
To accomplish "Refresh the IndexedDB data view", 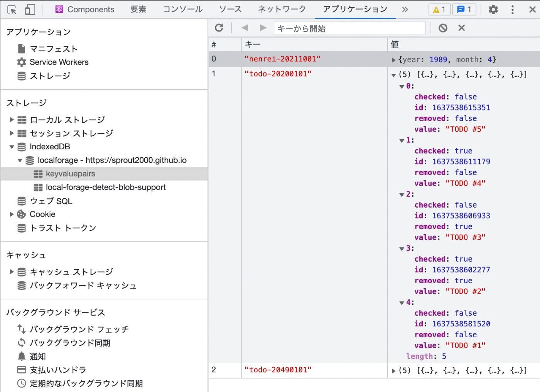I will pos(219,28).
